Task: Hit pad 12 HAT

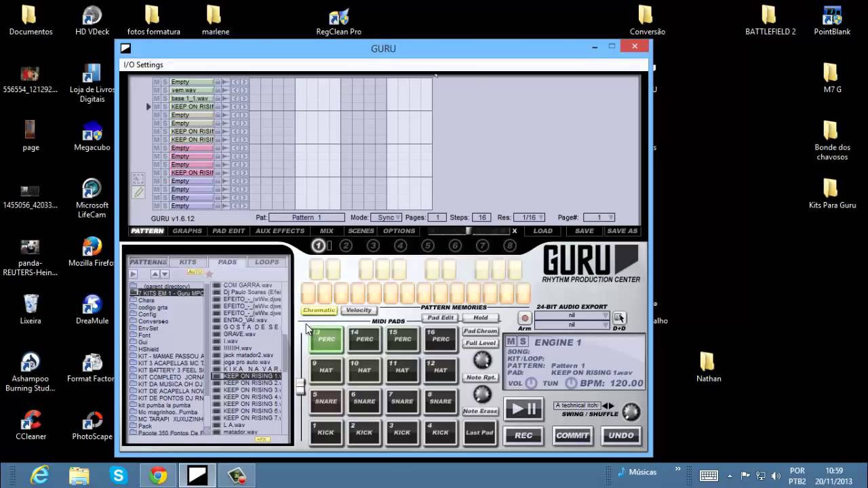Action: pyautogui.click(x=441, y=370)
